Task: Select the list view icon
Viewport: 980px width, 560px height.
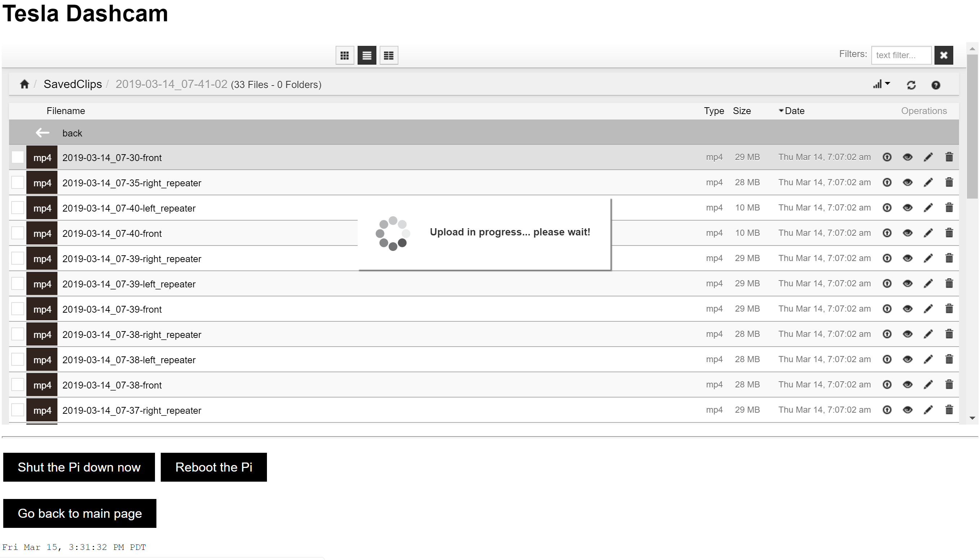Action: click(x=367, y=55)
